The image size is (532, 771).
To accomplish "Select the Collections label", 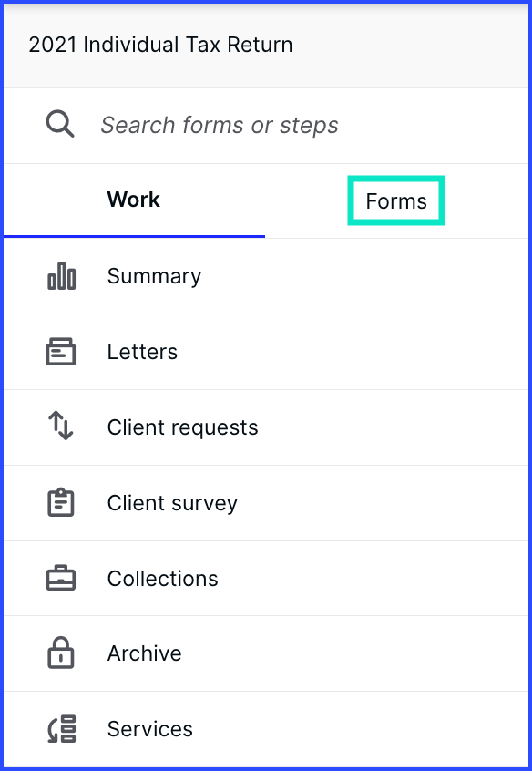I will 163,579.
